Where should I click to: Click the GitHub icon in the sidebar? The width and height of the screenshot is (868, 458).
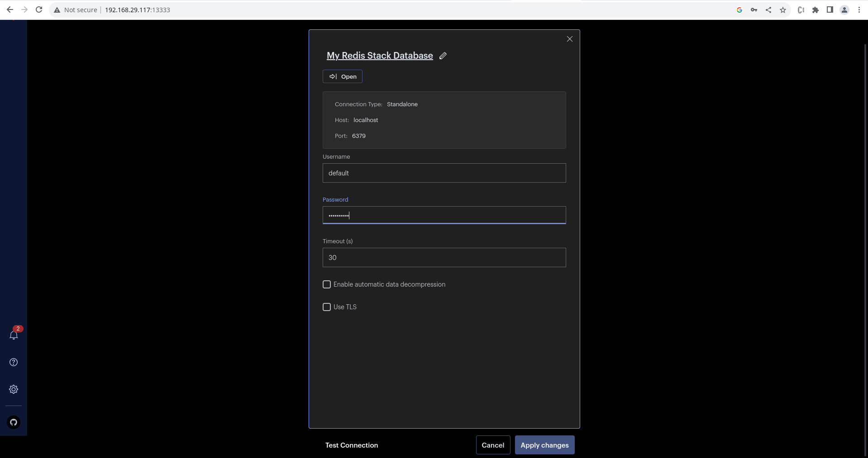[x=14, y=422]
